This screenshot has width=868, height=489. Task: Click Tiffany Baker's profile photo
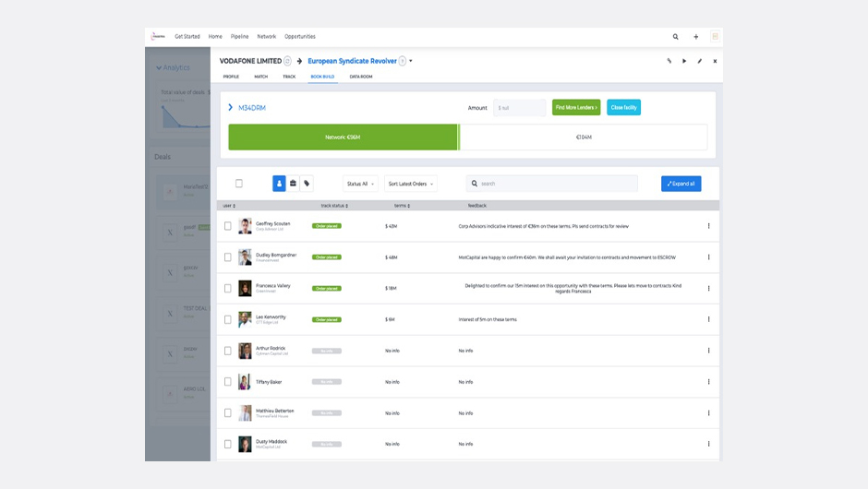(x=245, y=382)
